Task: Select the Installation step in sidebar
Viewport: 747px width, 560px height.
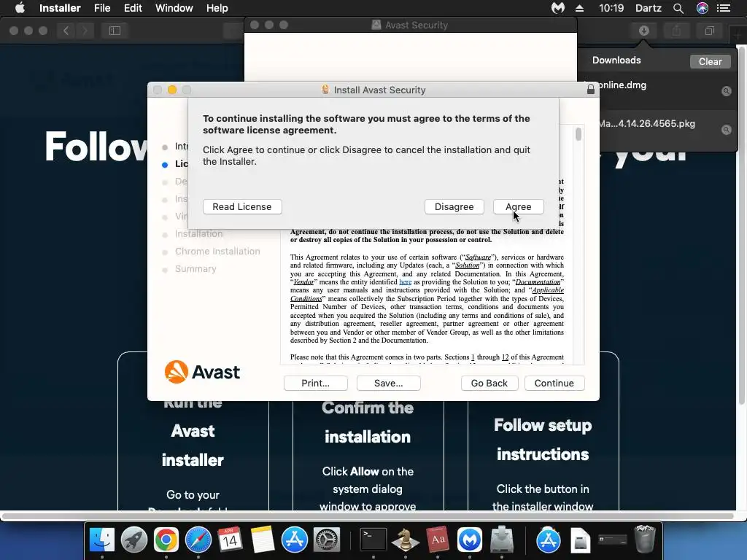Action: point(198,234)
